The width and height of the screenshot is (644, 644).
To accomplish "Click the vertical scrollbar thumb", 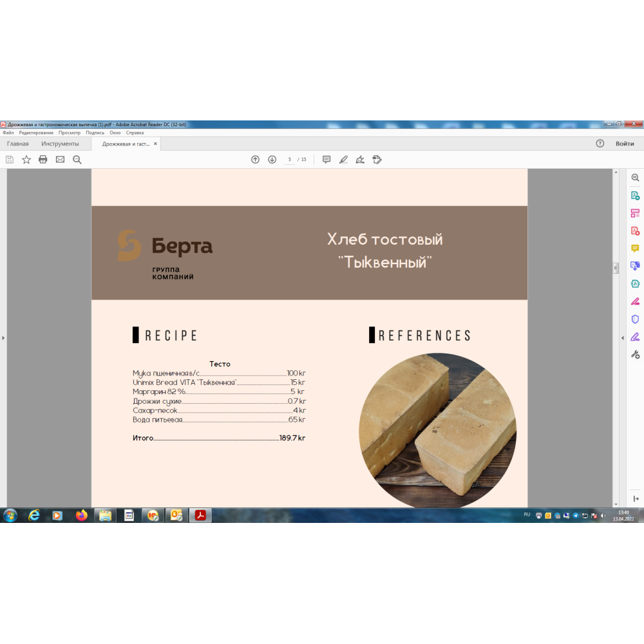I will 616,268.
